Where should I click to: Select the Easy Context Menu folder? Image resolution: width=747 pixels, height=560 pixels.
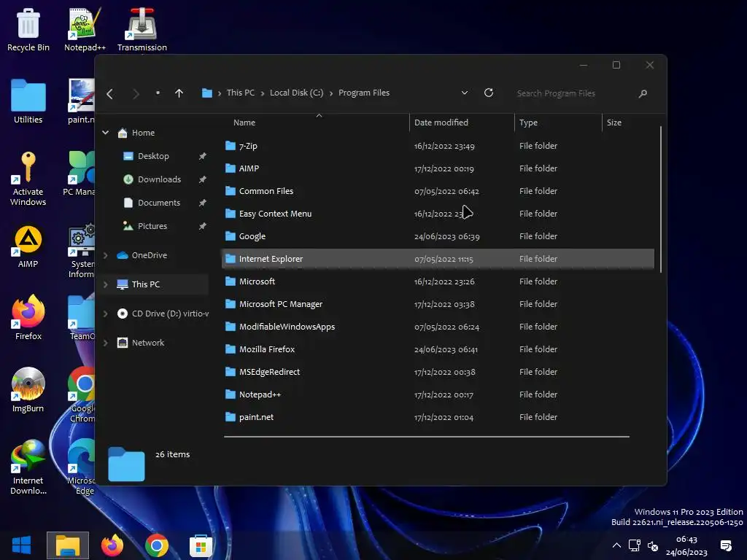(x=438, y=214)
